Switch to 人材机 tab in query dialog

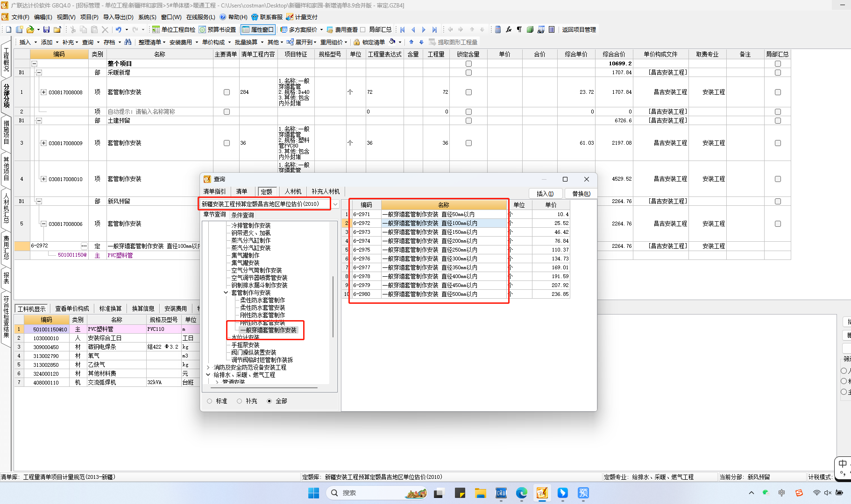(293, 192)
